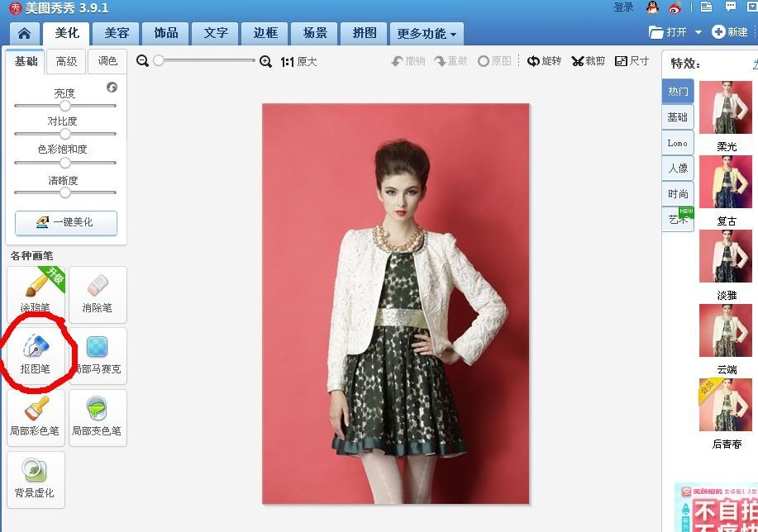Select the 抠图笔 cutout pen tool
This screenshot has width=758, height=532.
36,354
